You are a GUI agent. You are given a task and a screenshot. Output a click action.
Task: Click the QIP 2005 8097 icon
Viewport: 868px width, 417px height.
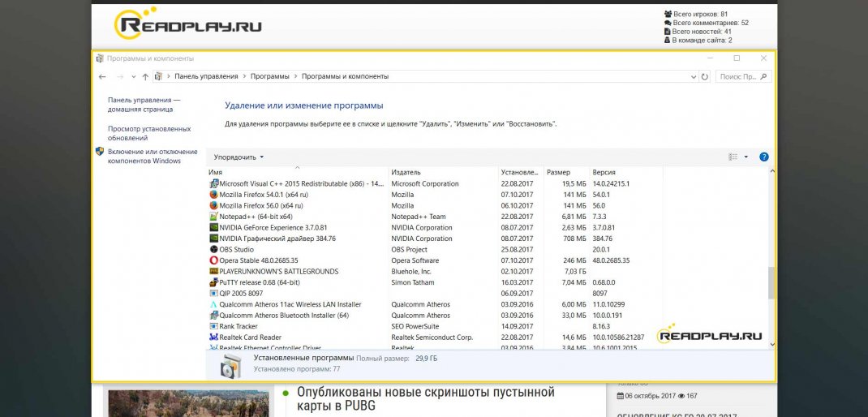click(x=213, y=294)
